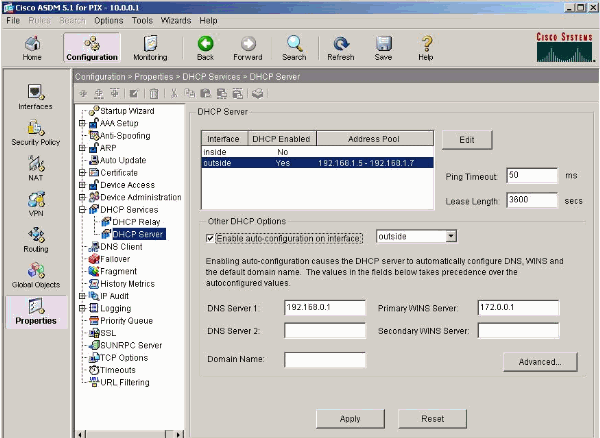This screenshot has width=600, height=438.
Task: Select SUNRPC Server tree item
Action: 131,345
